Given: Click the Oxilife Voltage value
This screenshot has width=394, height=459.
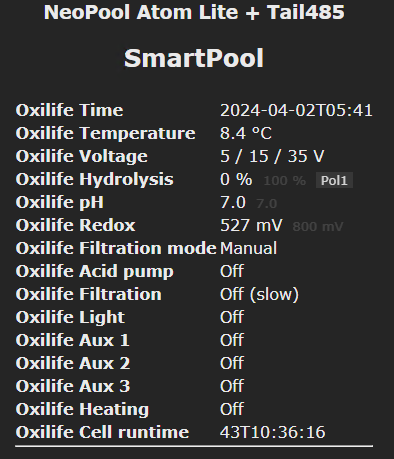Looking at the screenshot, I should coord(272,156).
